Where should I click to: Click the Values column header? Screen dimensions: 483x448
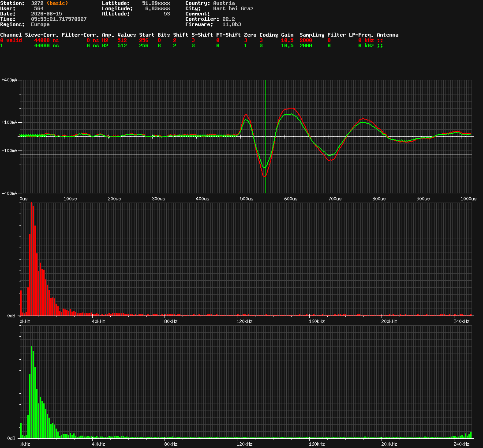127,35
